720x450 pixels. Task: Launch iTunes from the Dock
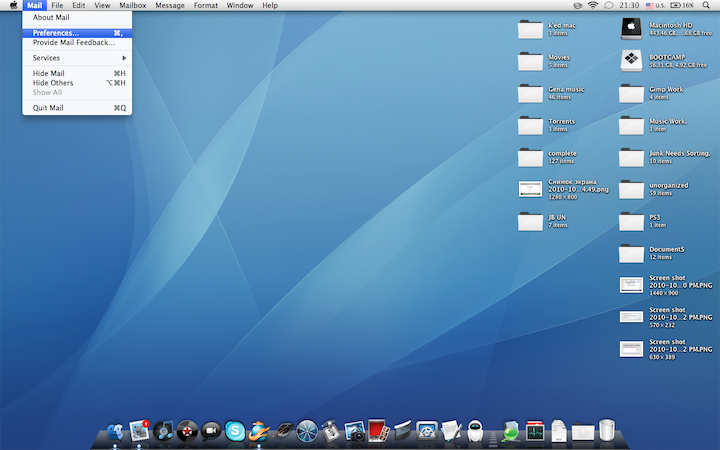(163, 431)
